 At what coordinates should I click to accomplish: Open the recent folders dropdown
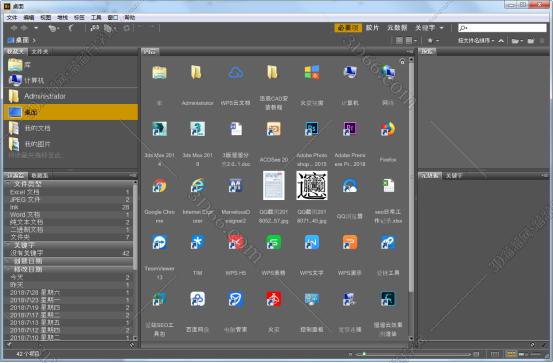pyautogui.click(x=517, y=41)
